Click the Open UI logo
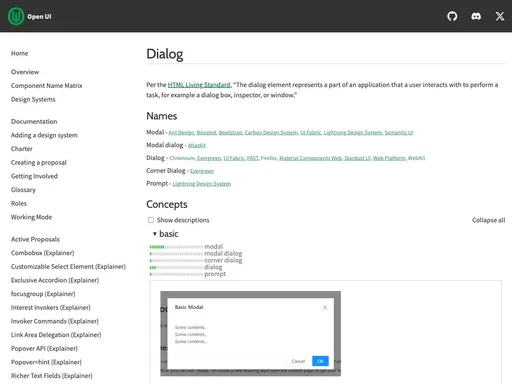512x384 pixels. [x=30, y=16]
